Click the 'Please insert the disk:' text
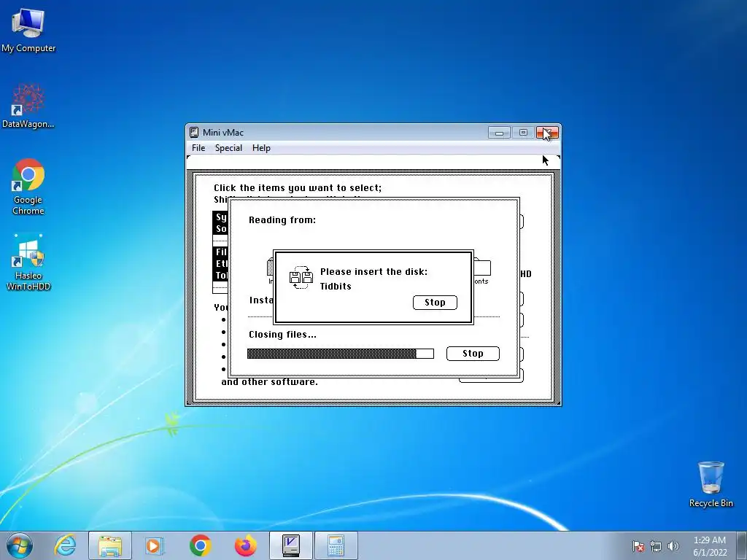Screen dimensions: 747x560 point(373,272)
